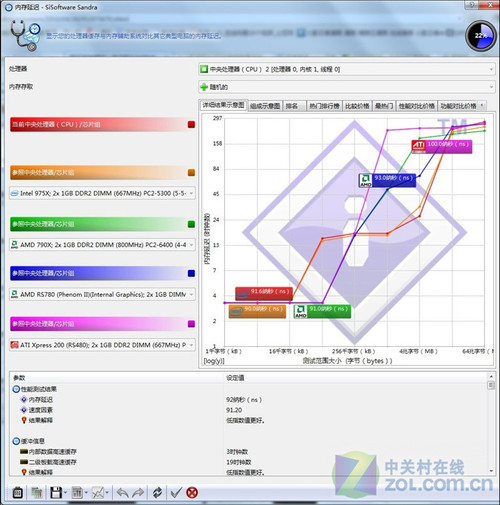This screenshot has height=505, width=500.
Task: Click the leftmost toolbar options icon
Action: 18,492
